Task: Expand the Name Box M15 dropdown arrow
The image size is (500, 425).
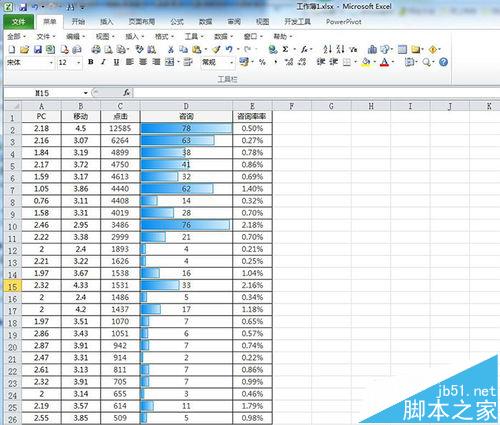Action: (86, 93)
